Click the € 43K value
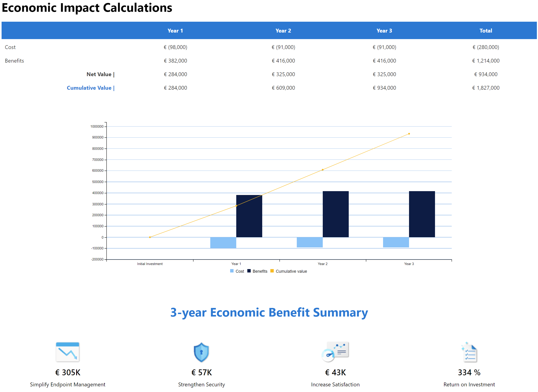Viewport: 538px width, 392px height. click(335, 373)
